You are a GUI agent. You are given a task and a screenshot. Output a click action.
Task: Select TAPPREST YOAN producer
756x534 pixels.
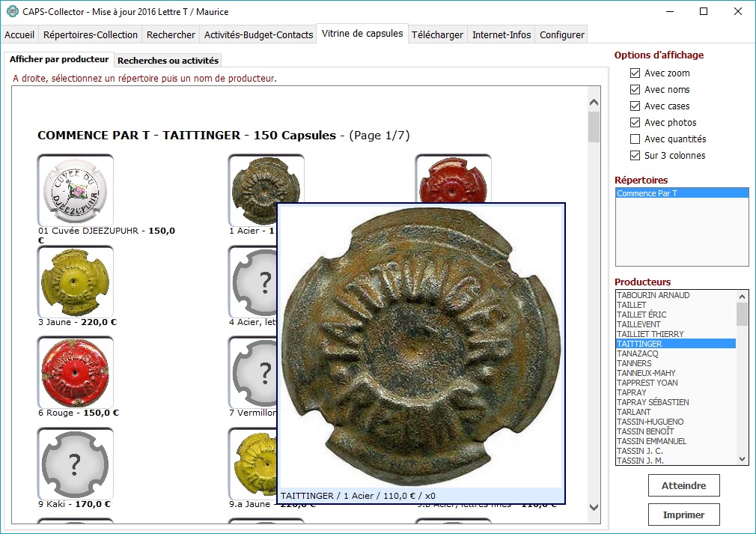(676, 383)
